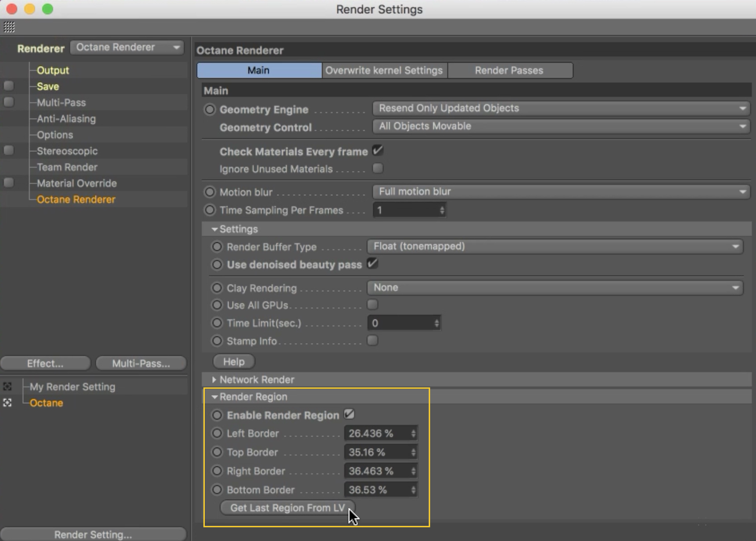Click the animation circle next to Use All GPUs
The width and height of the screenshot is (756, 541).
click(x=217, y=305)
